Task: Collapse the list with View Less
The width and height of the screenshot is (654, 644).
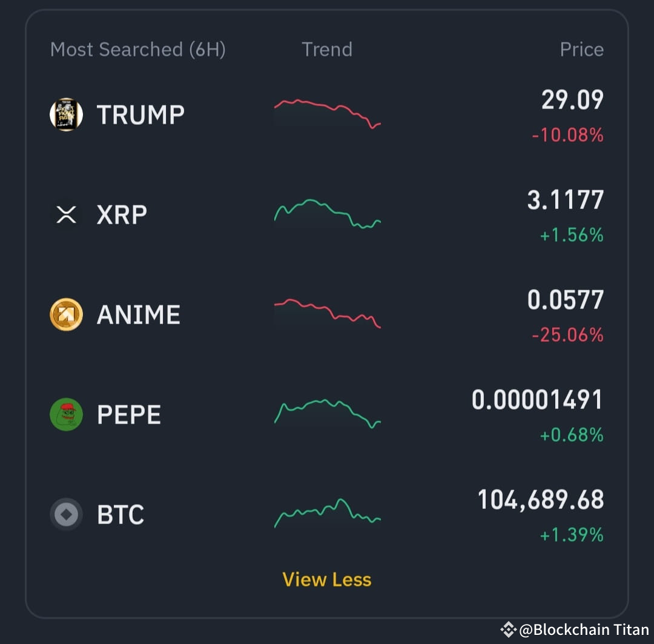Action: 327,579
